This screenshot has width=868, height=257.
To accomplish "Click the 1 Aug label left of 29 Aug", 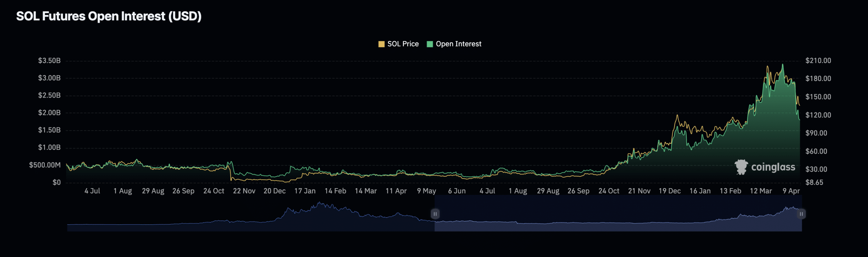I will coord(123,191).
